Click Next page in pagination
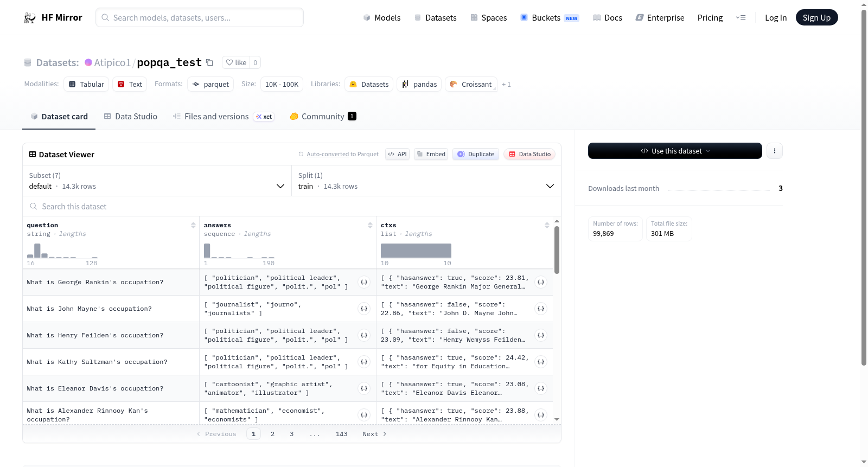The image size is (868, 467). pos(374,434)
